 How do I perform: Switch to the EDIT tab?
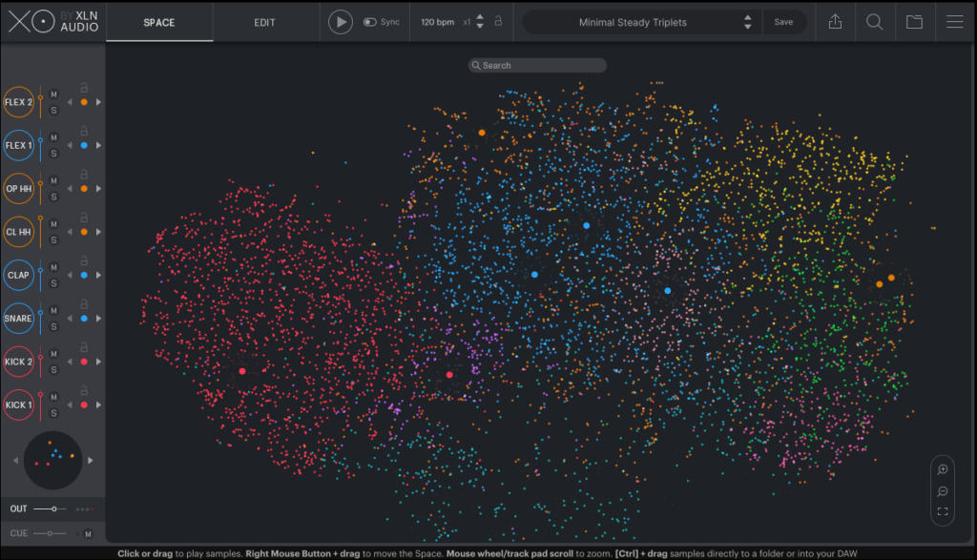(265, 22)
